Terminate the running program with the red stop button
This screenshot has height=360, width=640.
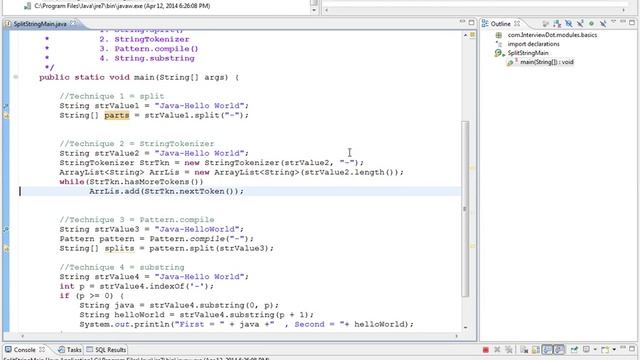[x=486, y=349]
